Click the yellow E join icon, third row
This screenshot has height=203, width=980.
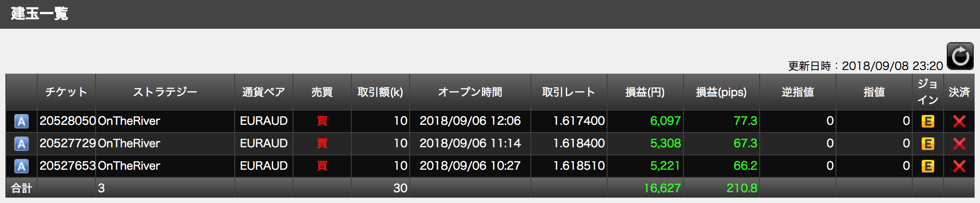tap(927, 166)
